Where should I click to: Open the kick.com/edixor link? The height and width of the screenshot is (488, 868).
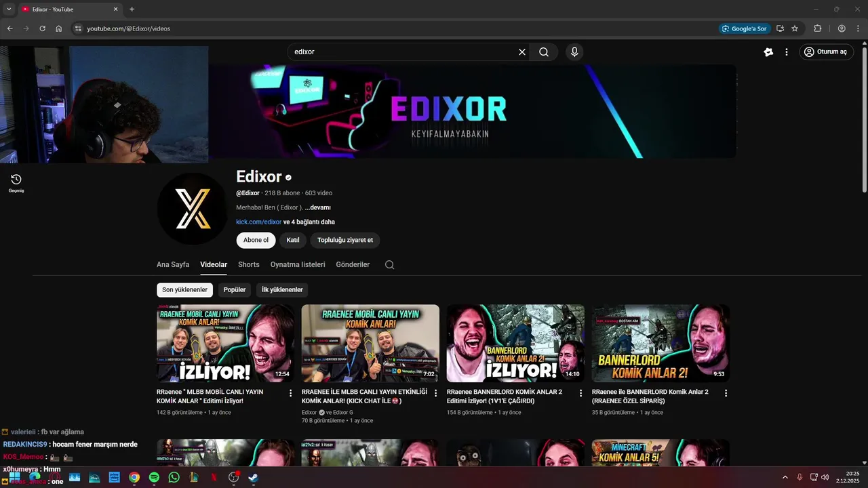[258, 222]
